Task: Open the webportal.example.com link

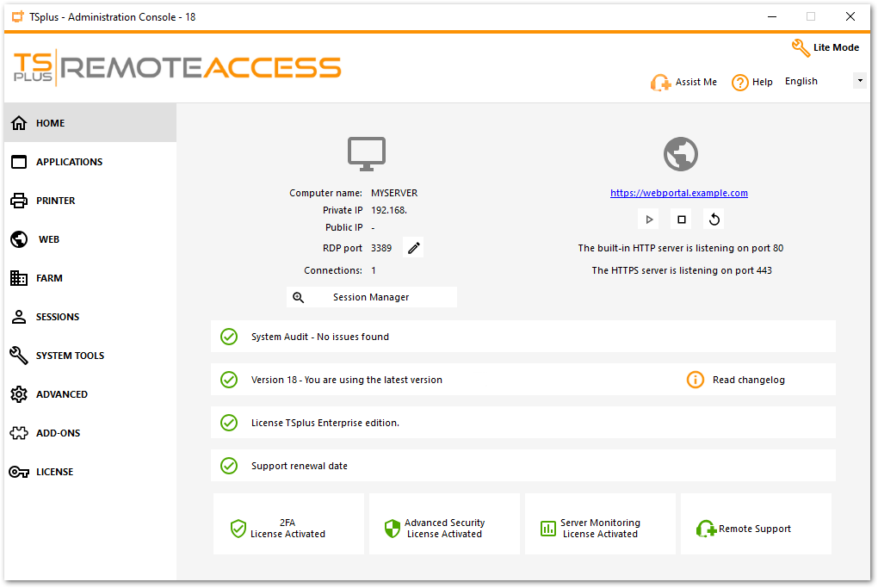Action: point(678,192)
